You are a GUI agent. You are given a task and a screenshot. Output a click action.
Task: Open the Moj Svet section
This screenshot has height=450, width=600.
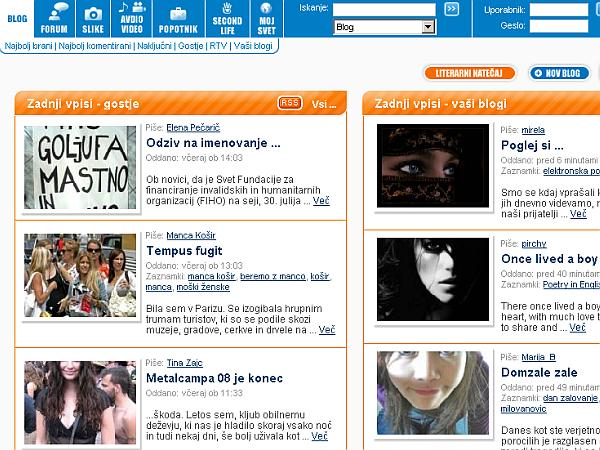click(x=267, y=18)
